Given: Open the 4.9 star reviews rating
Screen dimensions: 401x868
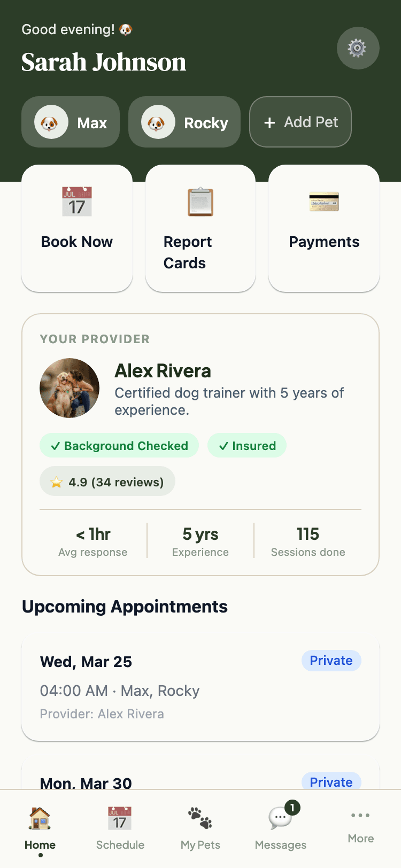Looking at the screenshot, I should point(107,482).
